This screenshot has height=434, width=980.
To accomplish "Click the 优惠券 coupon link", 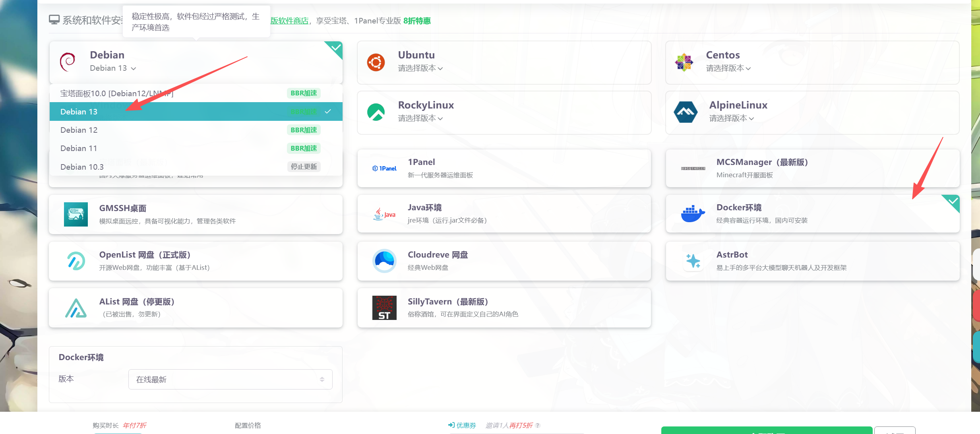I will click(462, 425).
